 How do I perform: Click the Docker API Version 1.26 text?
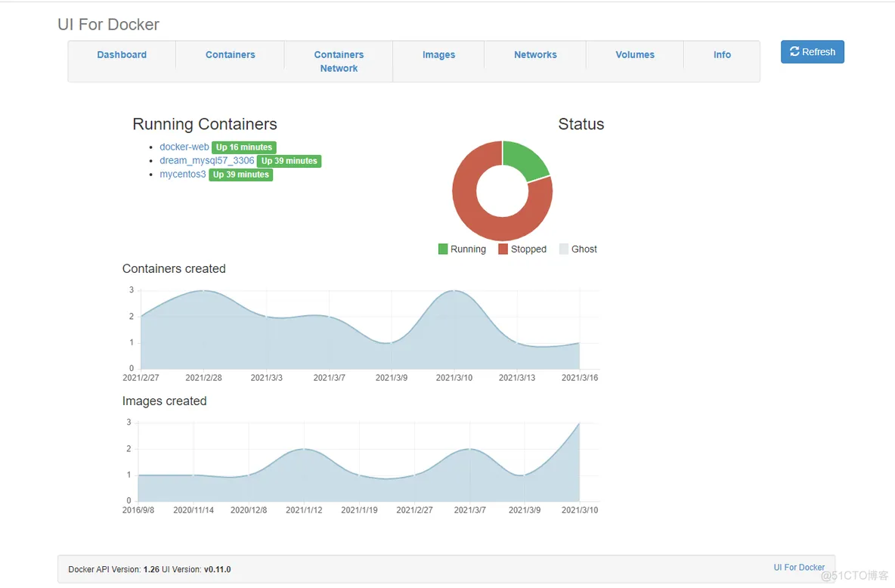click(113, 570)
